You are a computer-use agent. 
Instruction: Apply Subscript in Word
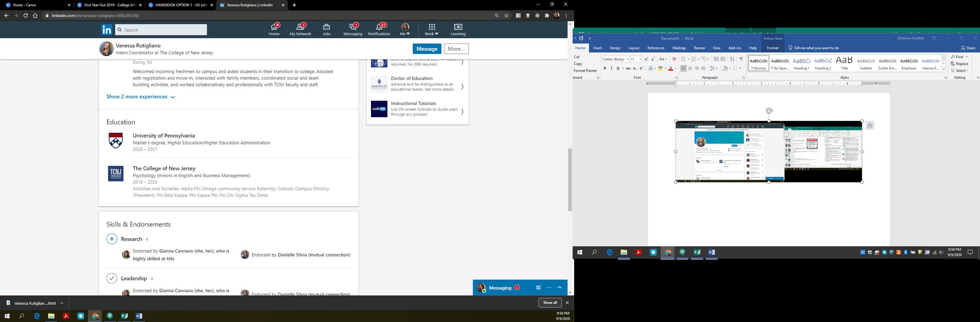coord(635,68)
